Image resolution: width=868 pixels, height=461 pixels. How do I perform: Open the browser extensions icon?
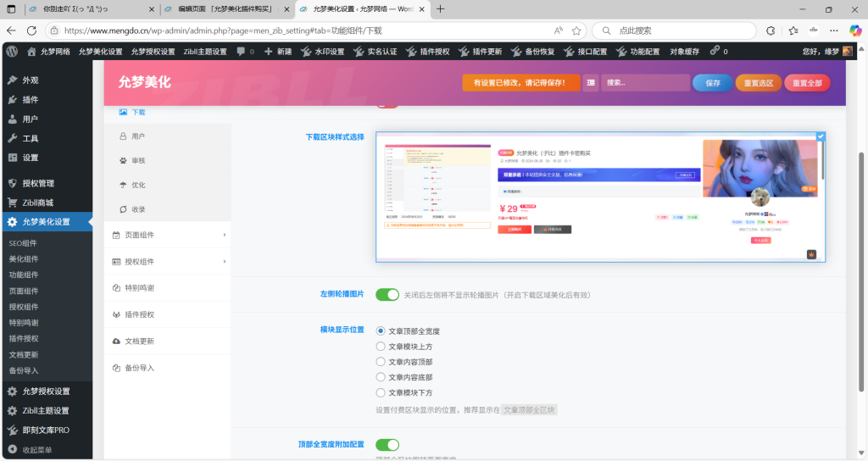(771, 31)
